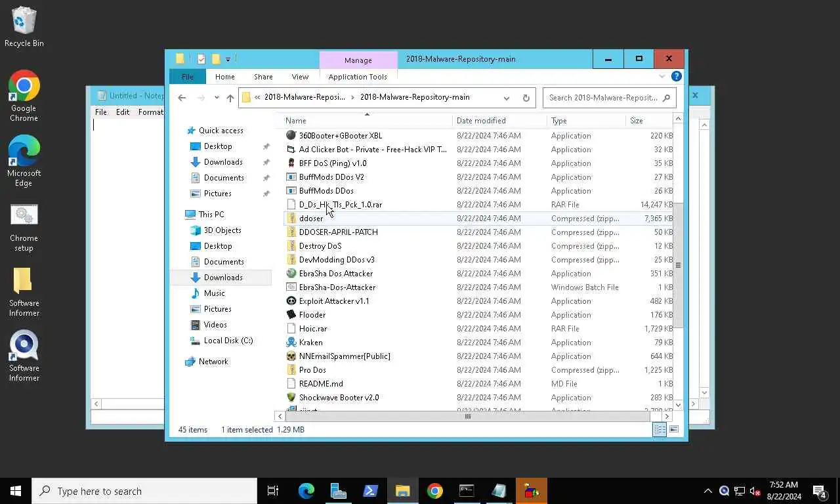This screenshot has height=504, width=840.
Task: Go up one folder level arrow
Action: pos(230,98)
